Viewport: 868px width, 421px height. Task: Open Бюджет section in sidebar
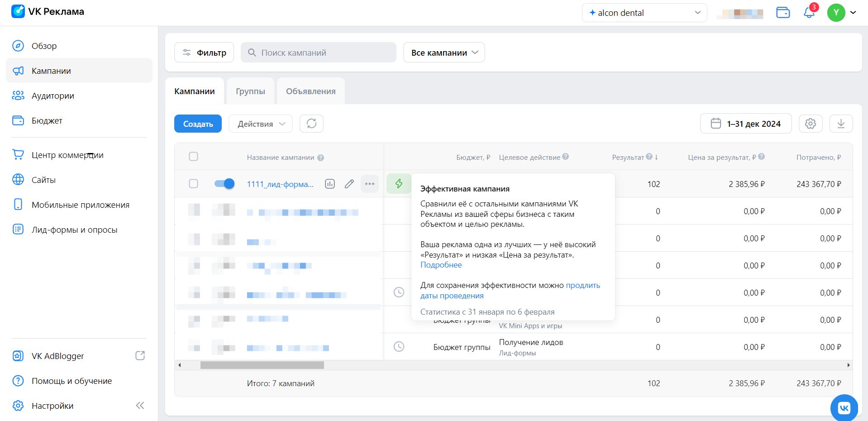[x=79, y=120]
